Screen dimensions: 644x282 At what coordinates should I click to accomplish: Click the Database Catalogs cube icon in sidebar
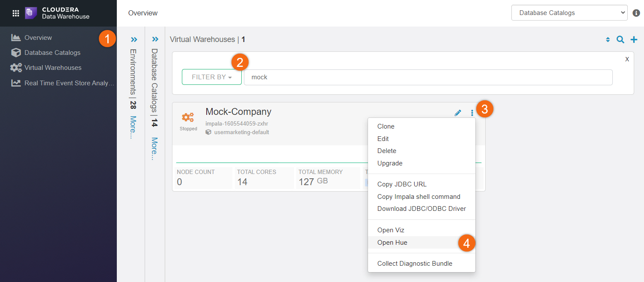[16, 53]
